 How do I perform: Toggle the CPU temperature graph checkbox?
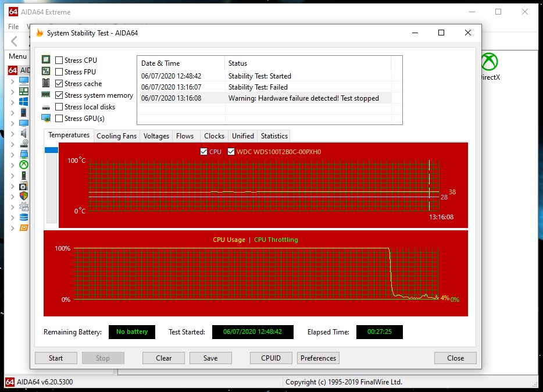point(203,152)
